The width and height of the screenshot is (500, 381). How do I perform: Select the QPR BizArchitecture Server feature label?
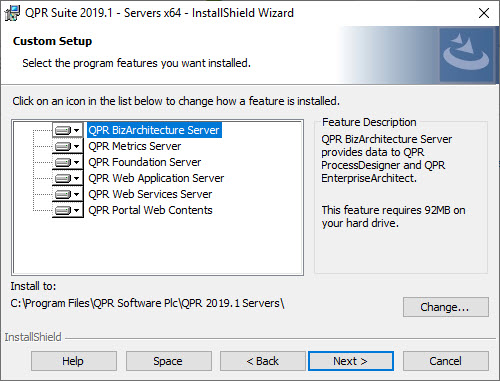tap(154, 130)
